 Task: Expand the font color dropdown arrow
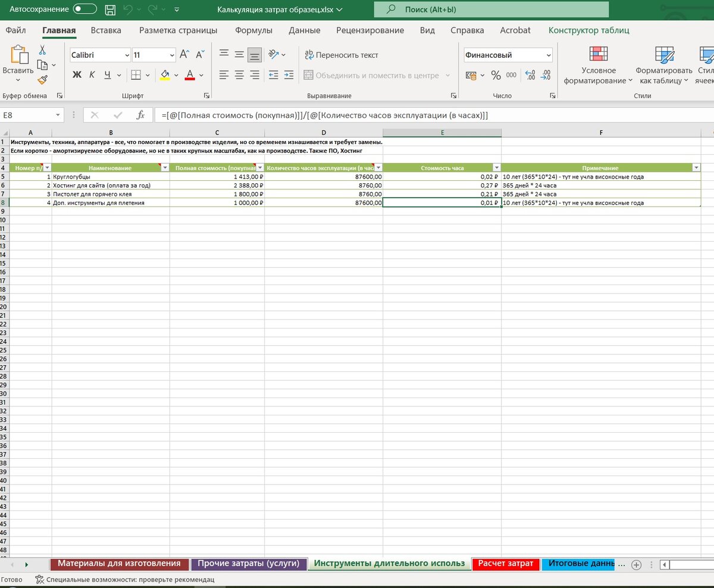coord(202,76)
